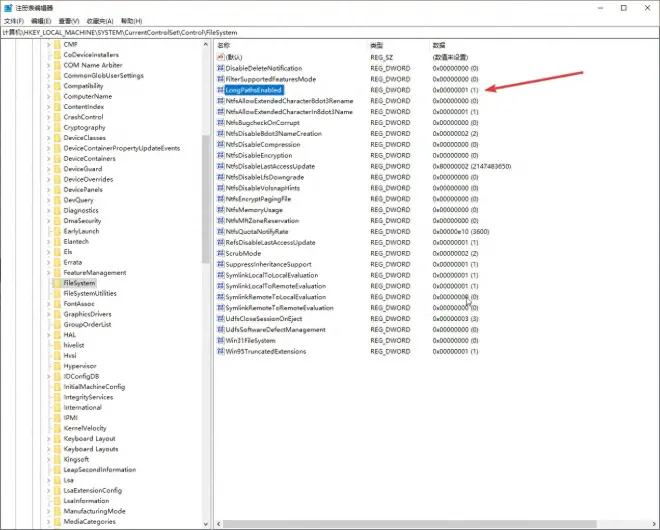This screenshot has width=660, height=530.
Task: Click the folder icon of the Lsa key
Action: click(57, 480)
